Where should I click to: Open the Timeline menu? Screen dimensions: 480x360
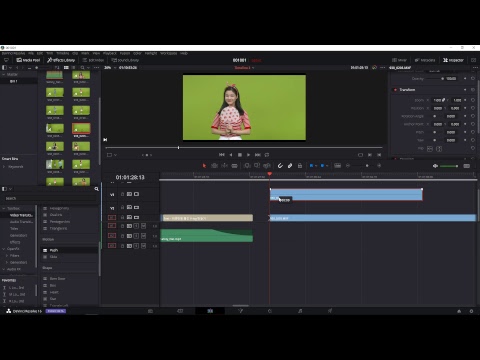tap(62, 53)
